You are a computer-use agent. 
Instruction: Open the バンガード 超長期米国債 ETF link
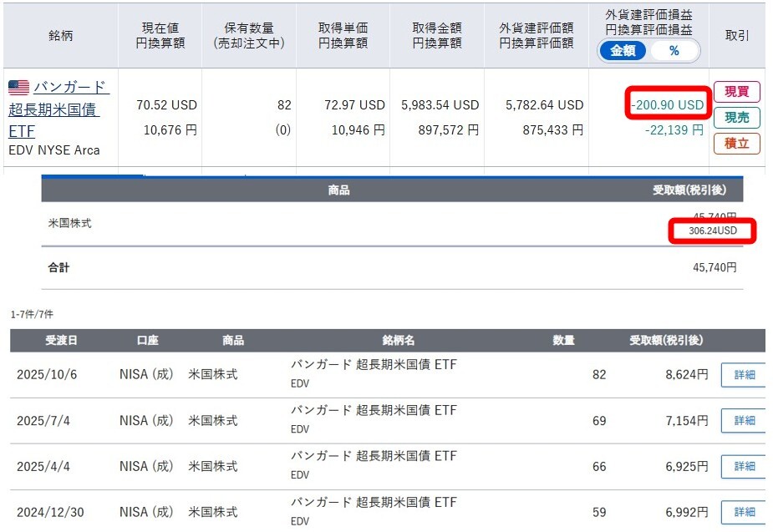click(58, 109)
